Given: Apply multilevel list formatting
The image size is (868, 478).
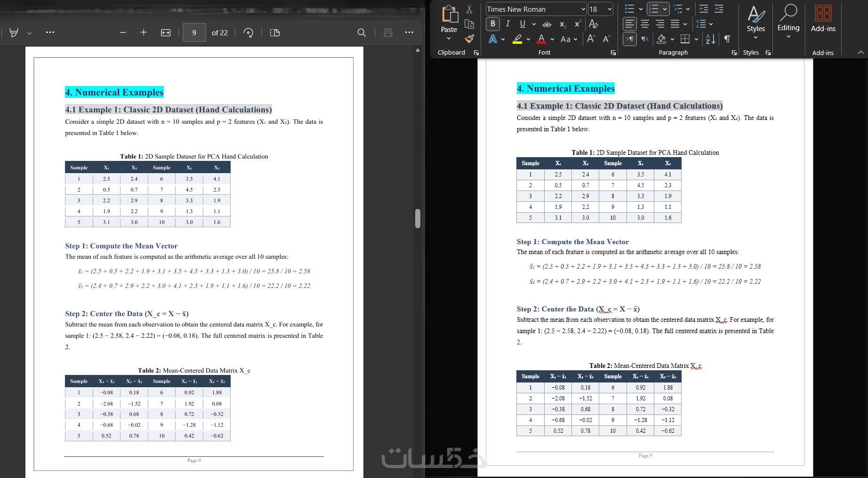Looking at the screenshot, I should (678, 9).
